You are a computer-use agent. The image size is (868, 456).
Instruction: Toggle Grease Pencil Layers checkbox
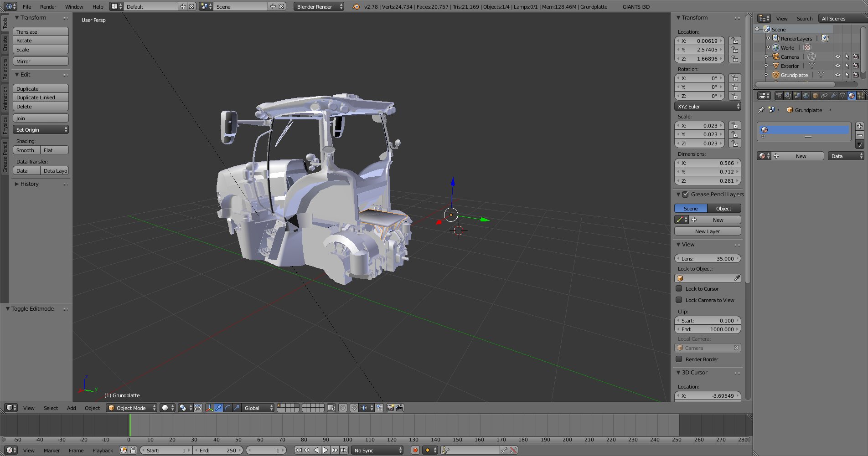click(x=685, y=195)
